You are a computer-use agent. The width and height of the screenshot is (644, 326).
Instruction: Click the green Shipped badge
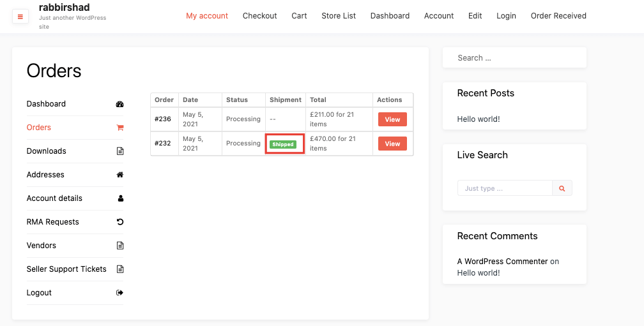pyautogui.click(x=283, y=144)
